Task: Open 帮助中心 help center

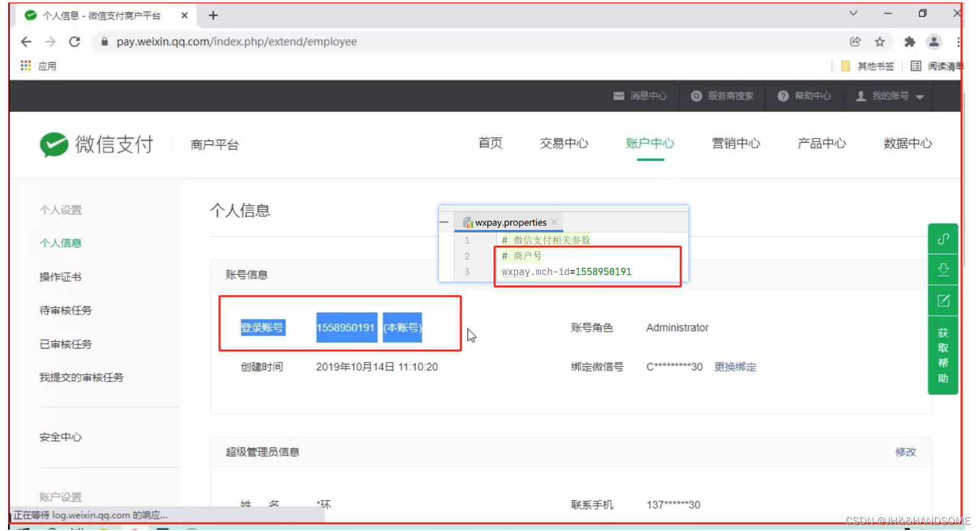Action: (804, 96)
